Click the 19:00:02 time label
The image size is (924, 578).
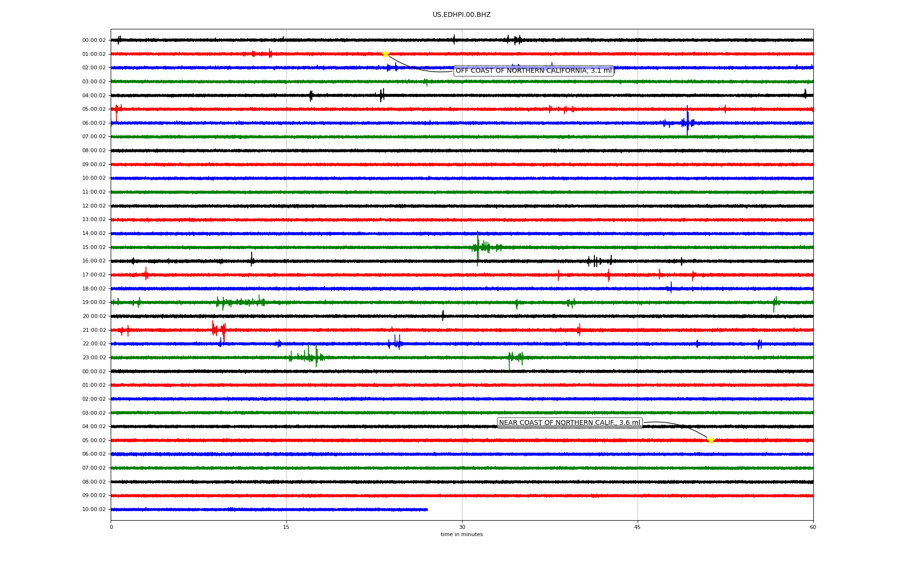point(94,302)
